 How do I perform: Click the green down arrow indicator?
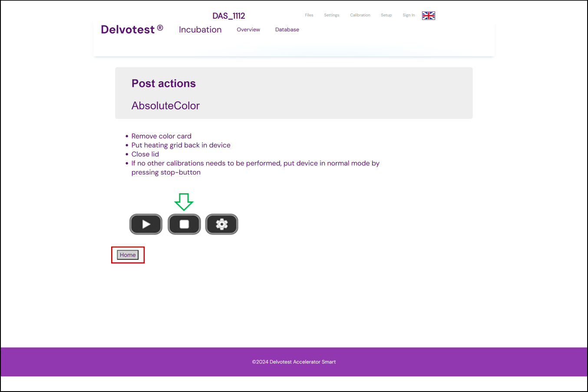point(184,202)
